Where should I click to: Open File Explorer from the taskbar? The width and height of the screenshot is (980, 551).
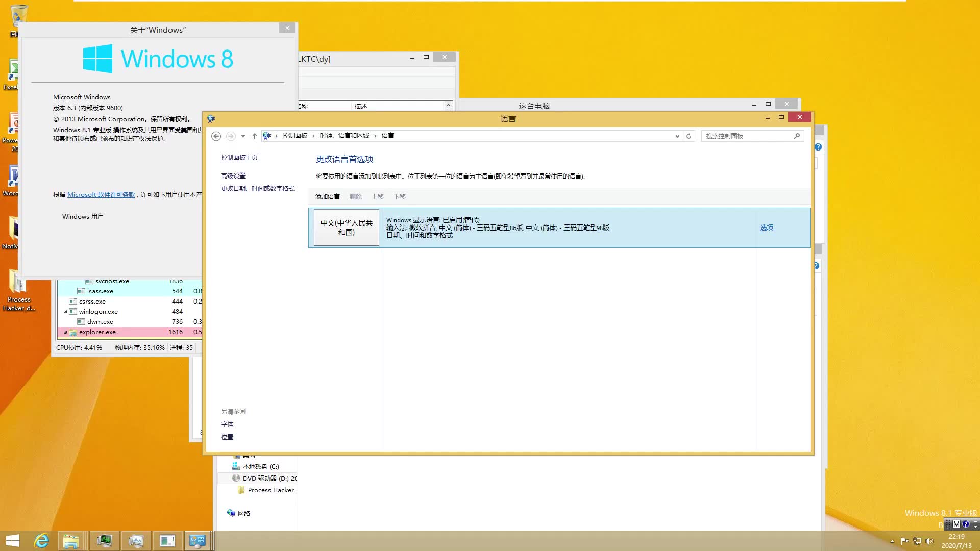(x=71, y=541)
